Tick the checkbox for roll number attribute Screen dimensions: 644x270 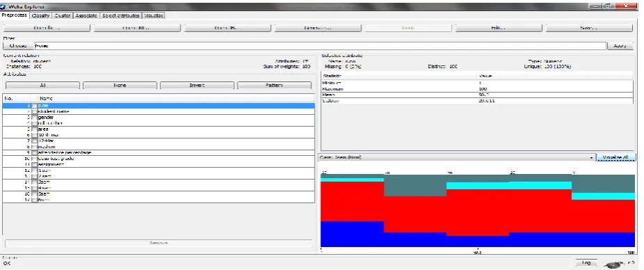(x=35, y=123)
